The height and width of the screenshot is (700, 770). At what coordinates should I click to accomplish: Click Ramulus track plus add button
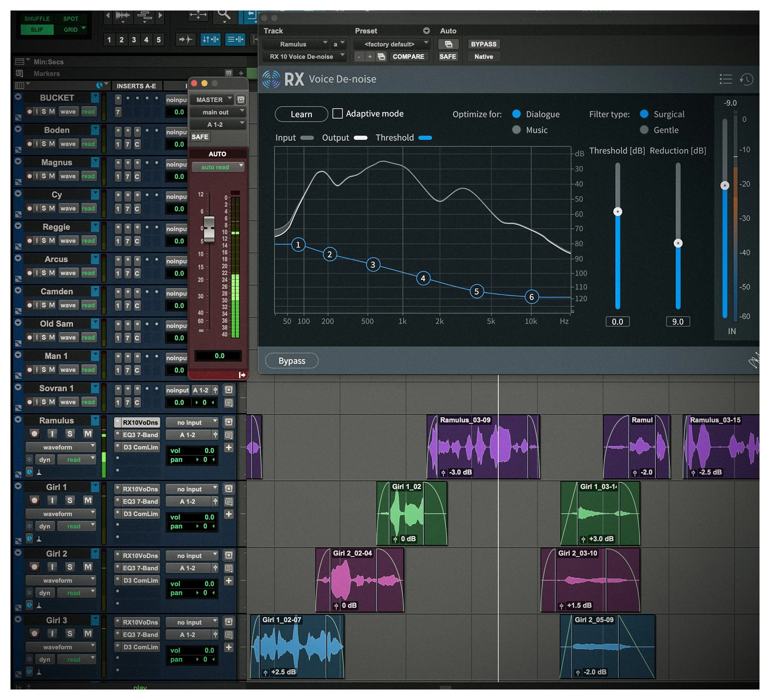229,448
